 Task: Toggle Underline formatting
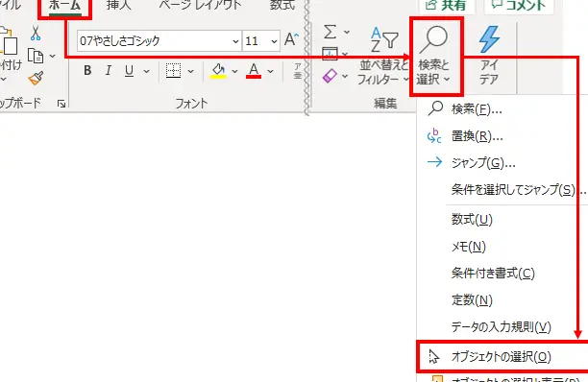click(x=130, y=70)
